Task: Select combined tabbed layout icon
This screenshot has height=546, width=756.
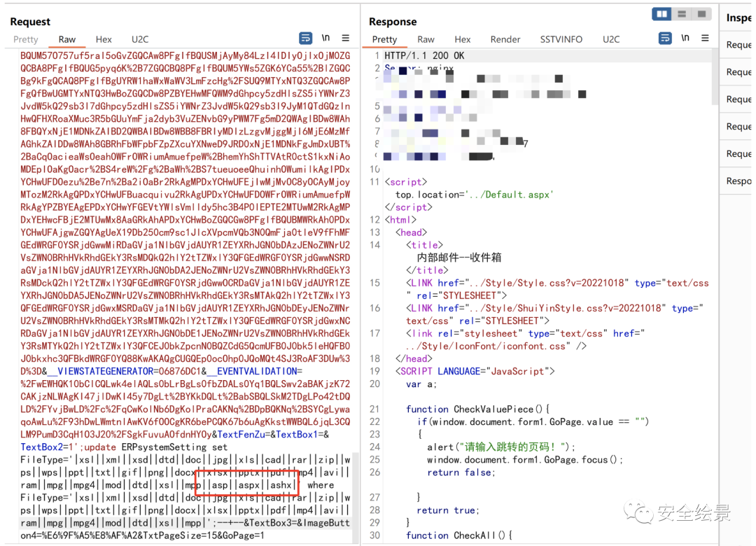Action: pos(701,15)
